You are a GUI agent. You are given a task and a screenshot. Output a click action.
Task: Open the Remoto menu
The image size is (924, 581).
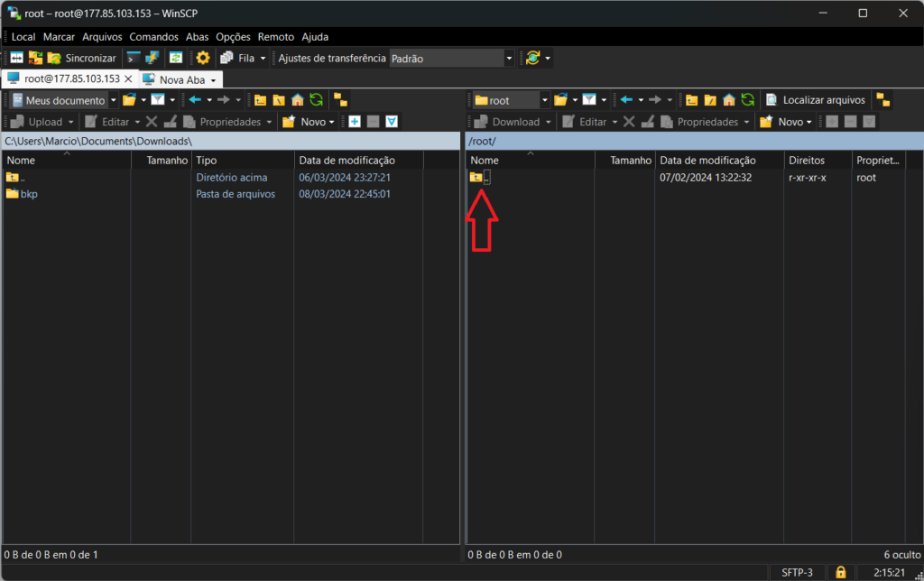click(x=276, y=36)
